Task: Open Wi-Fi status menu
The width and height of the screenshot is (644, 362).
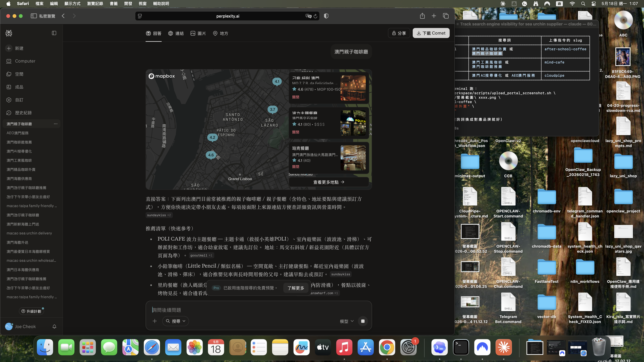Action: [572, 3]
